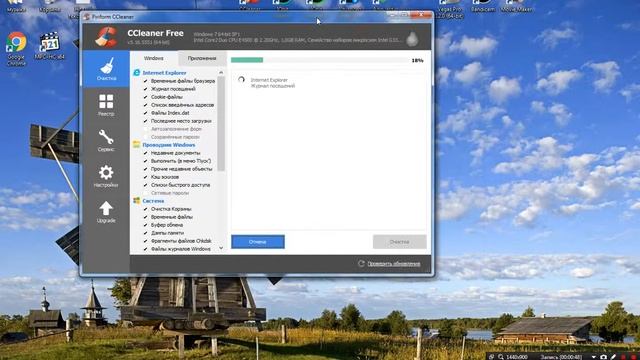Click the Система group icon
This screenshot has height=360, width=640.
click(x=136, y=201)
